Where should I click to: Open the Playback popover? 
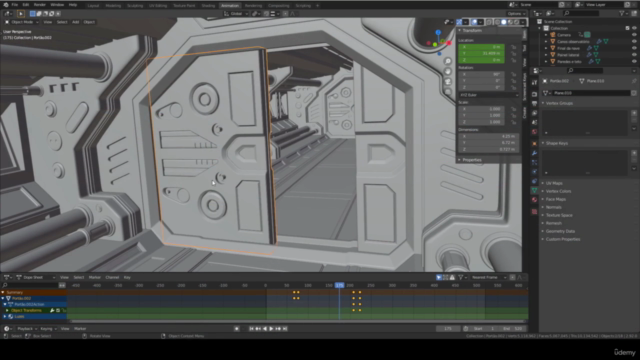(27, 329)
